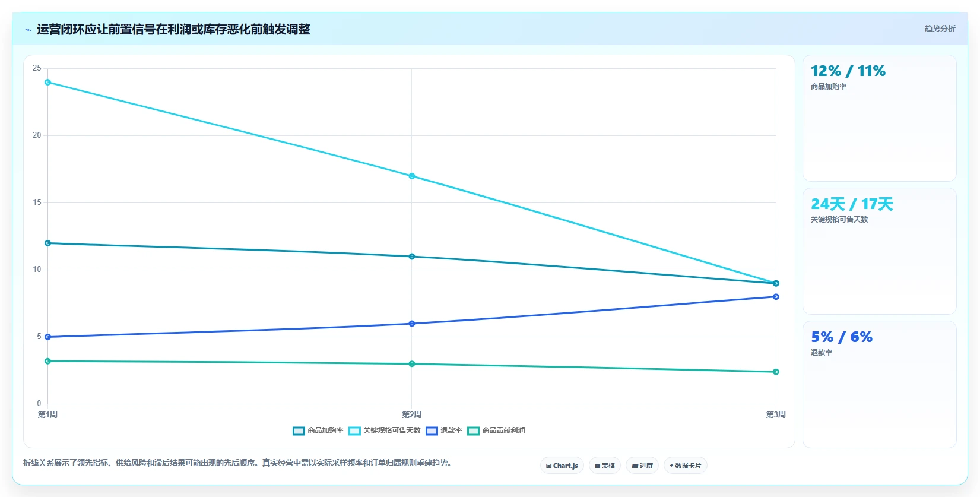Toggle 关键规格可售天数 legend swatch
Viewport: 980px width, 497px height.
point(354,430)
